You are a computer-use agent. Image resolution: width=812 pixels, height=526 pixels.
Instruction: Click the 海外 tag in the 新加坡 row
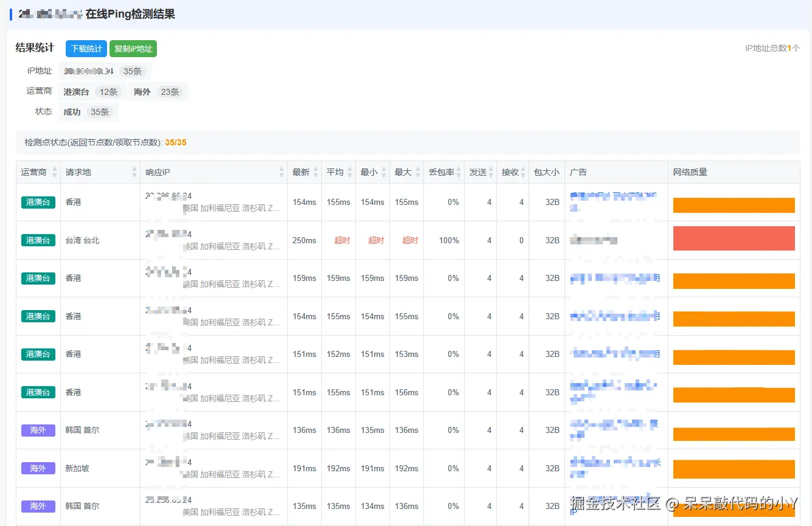(x=38, y=468)
